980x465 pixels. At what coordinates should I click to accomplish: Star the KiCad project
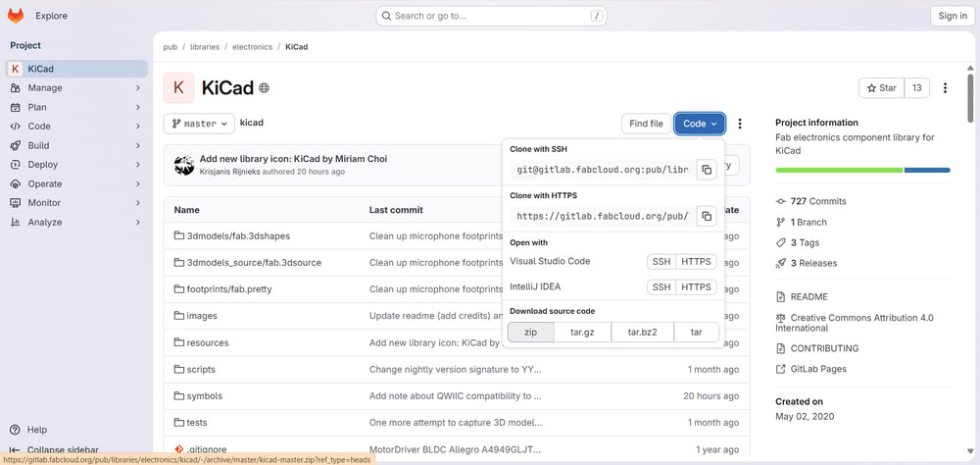click(x=880, y=88)
